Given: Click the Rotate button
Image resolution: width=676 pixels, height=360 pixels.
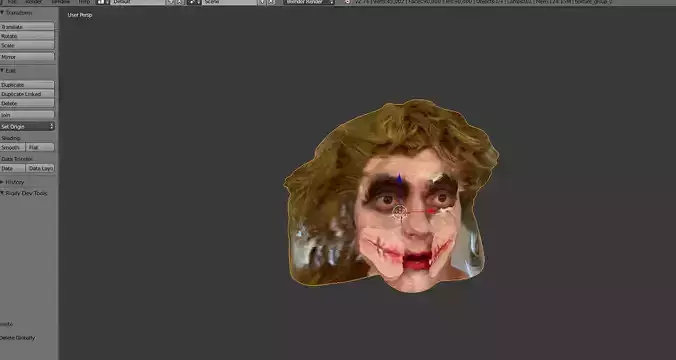Looking at the screenshot, I should click(27, 36).
